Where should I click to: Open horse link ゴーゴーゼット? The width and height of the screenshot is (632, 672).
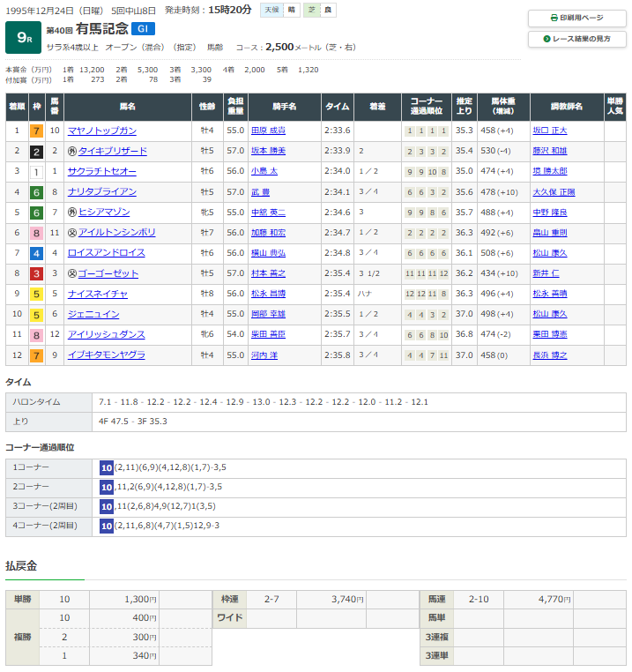[x=108, y=273]
